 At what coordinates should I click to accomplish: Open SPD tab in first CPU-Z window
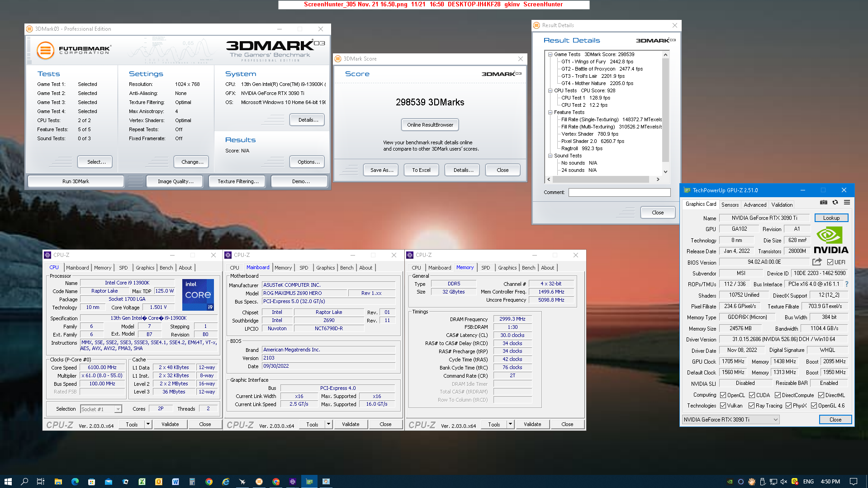click(x=123, y=268)
